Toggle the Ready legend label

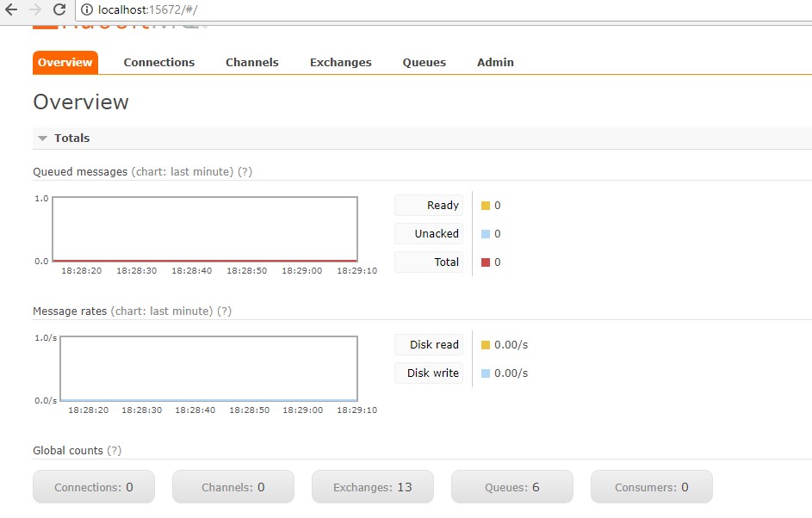coord(429,206)
